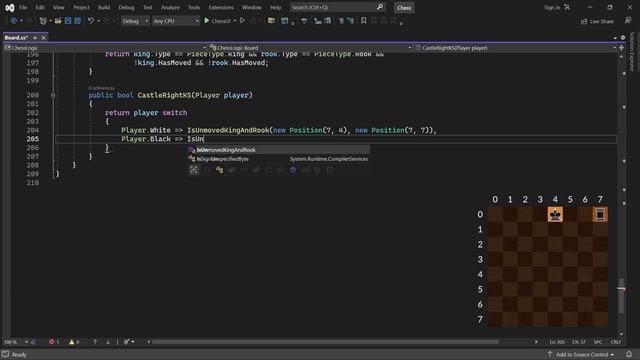Open the Build menu
The image size is (640, 360).
click(104, 7)
